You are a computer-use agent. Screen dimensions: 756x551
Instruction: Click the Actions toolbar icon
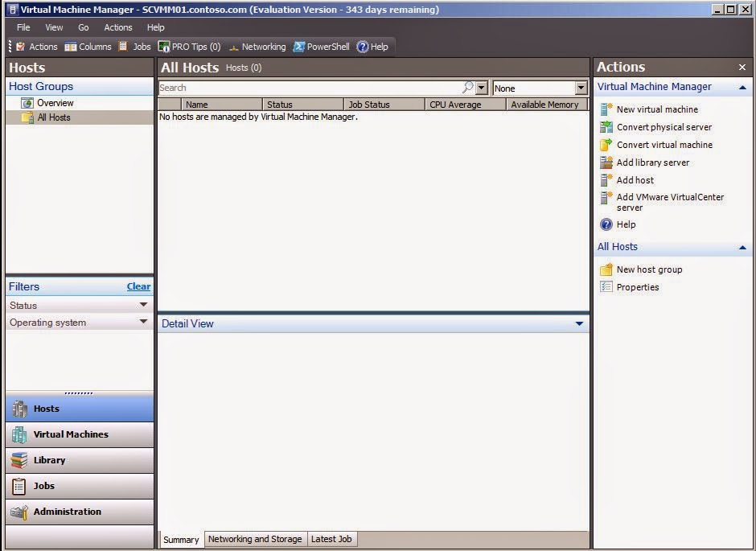[x=20, y=47]
